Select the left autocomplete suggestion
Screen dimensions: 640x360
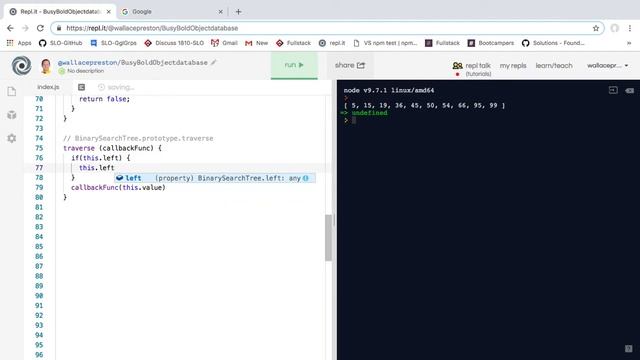[x=215, y=178]
